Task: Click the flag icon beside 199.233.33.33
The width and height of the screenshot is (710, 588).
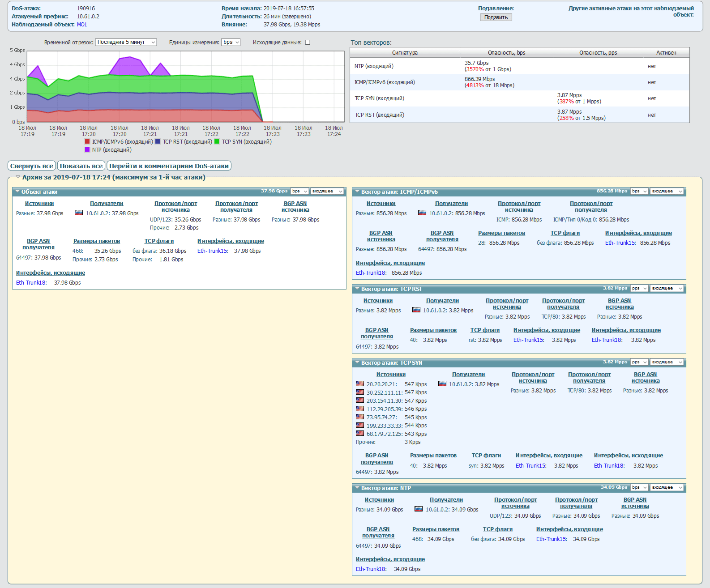Action: [x=359, y=425]
